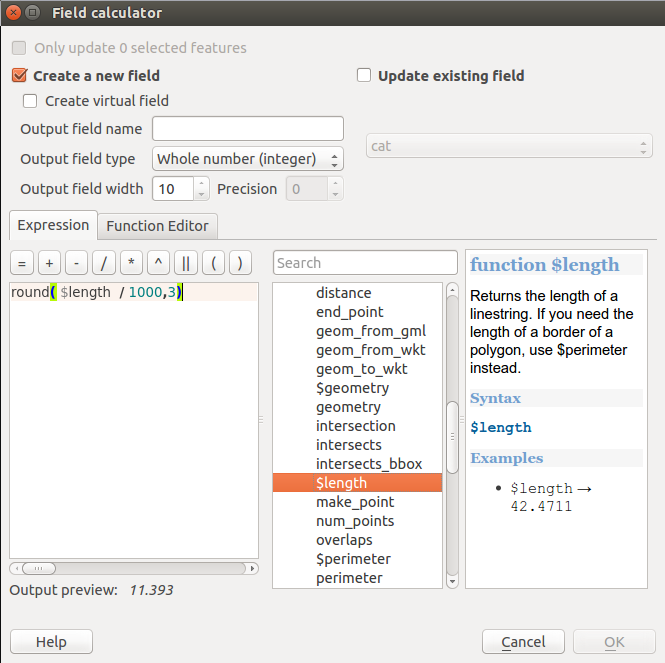Viewport: 665px width, 663px height.
Task: Insert the power caret operator
Action: (158, 263)
